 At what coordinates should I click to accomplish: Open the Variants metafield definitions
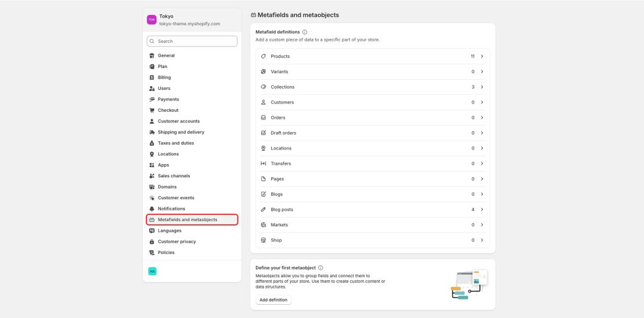pos(372,72)
